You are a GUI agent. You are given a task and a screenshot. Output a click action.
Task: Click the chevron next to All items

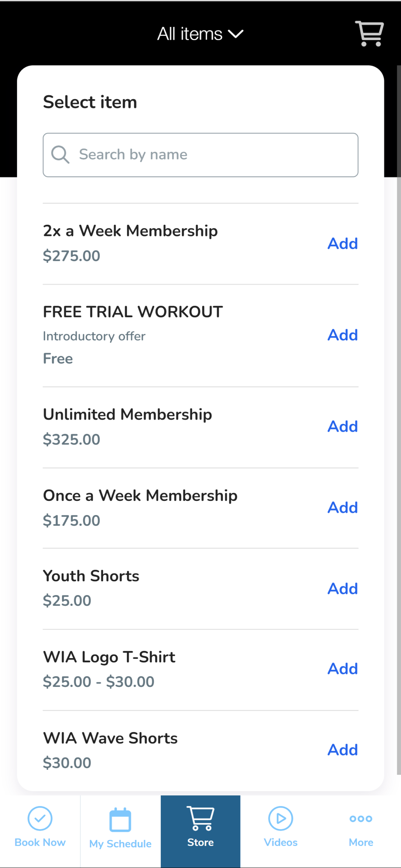tap(236, 34)
